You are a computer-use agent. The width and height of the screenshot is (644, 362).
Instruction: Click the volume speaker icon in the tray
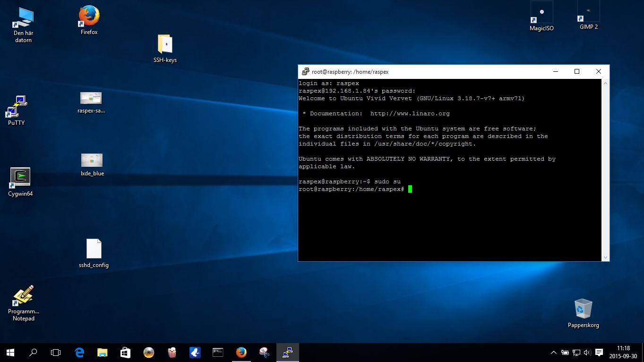(587, 353)
